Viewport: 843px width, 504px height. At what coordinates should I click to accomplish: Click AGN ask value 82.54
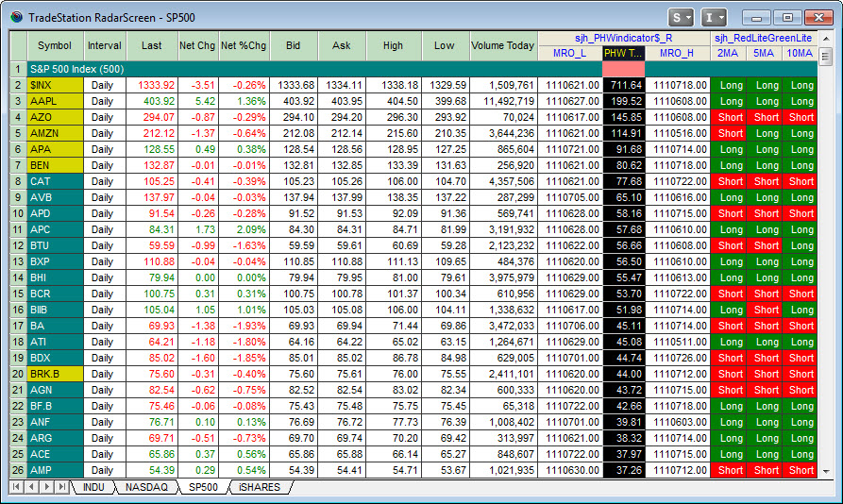click(x=342, y=390)
